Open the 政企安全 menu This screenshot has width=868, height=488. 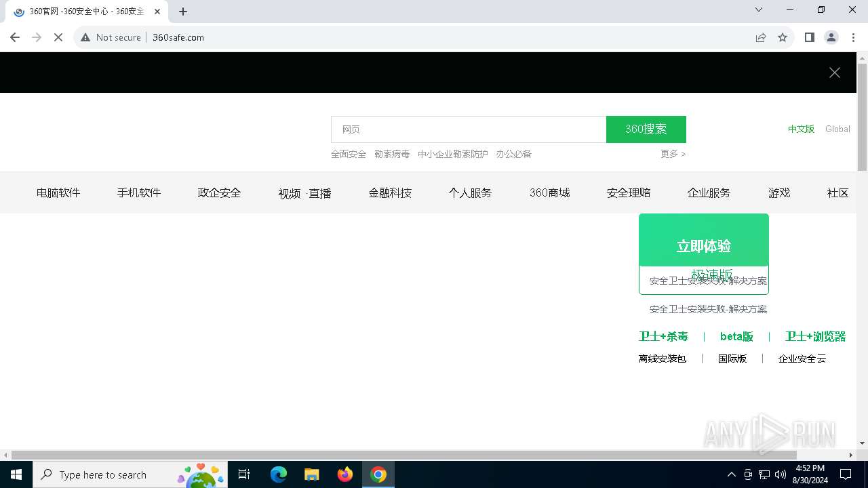click(x=219, y=192)
